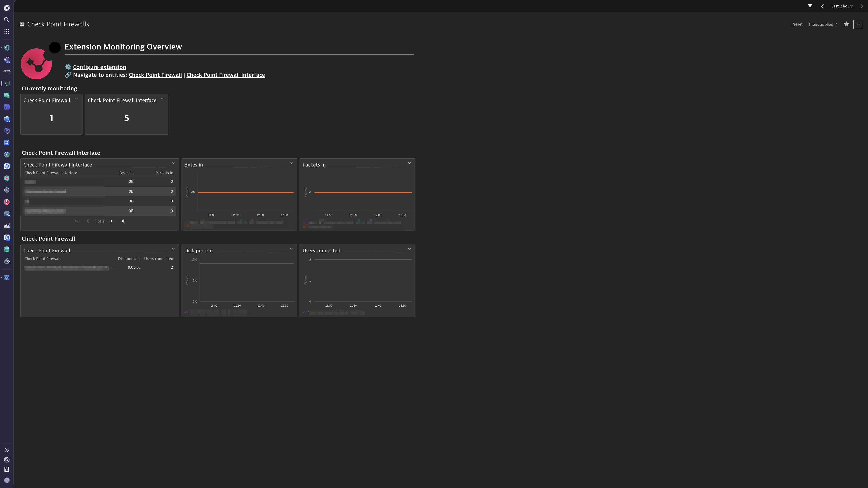Open the first Kubernetes wheel icon in the sidebar
This screenshot has width=868, height=488.
pos(7,166)
